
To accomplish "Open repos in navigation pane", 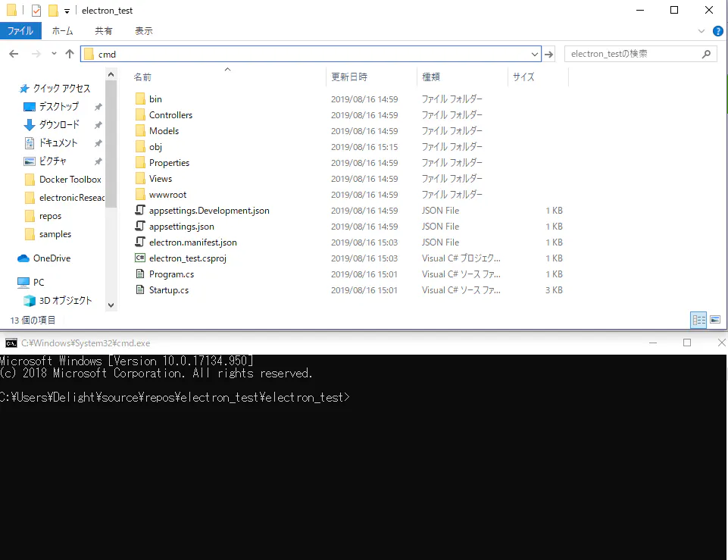I will pos(50,216).
